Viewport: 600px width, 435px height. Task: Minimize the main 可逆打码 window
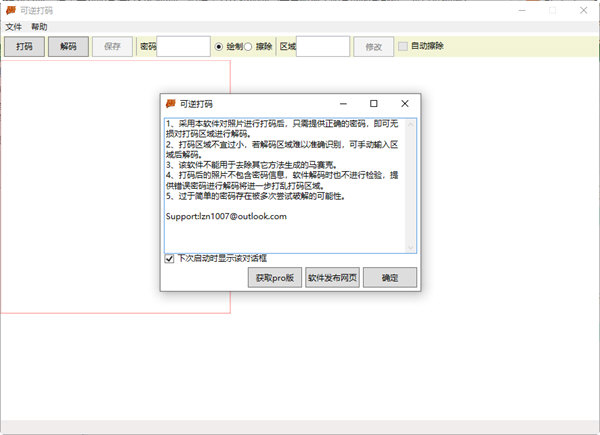coord(522,10)
